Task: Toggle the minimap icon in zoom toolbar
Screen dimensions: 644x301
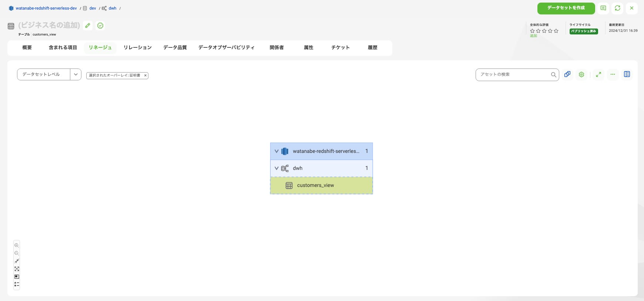Action: coord(17,277)
